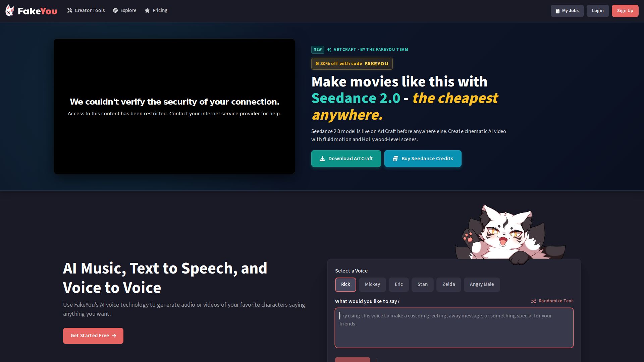This screenshot has width=644, height=362.
Task: Click 'AI Music, Text to Speech' heading
Action: tap(165, 278)
